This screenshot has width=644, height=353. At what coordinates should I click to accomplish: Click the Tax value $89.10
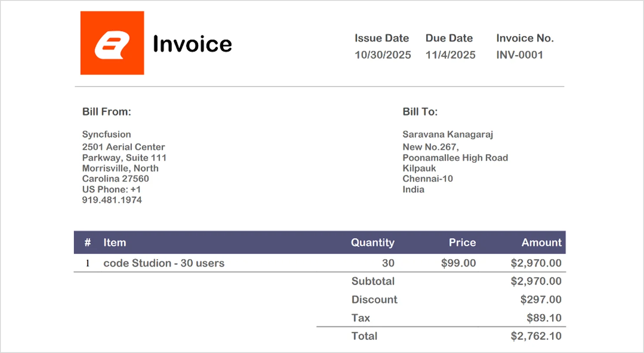(x=544, y=318)
